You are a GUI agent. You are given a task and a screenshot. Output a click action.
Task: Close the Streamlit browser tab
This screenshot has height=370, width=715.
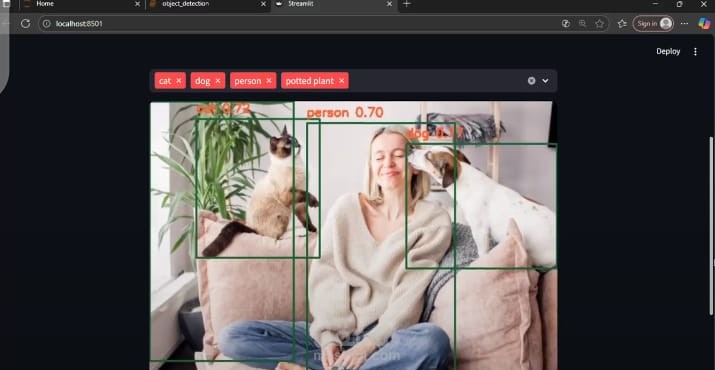coord(389,4)
